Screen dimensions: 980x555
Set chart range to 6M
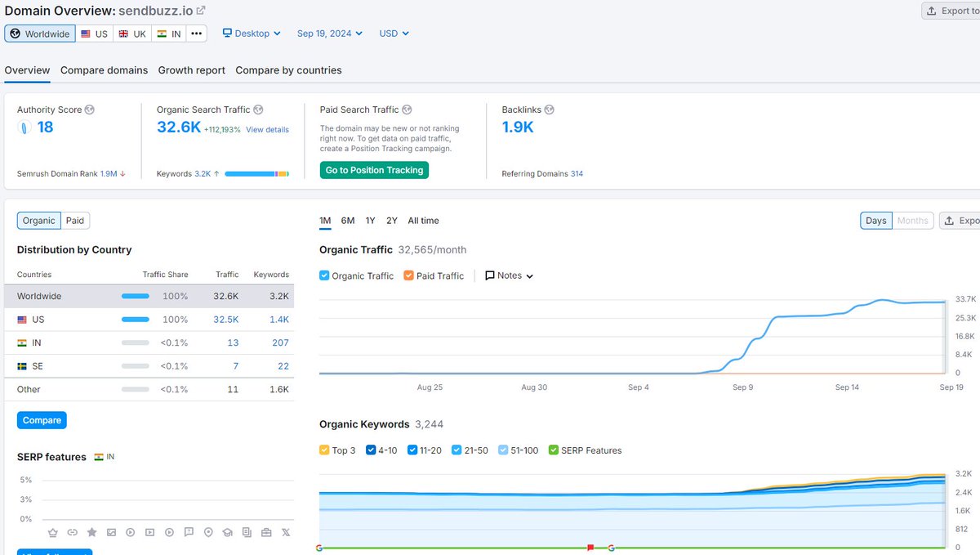[348, 221]
